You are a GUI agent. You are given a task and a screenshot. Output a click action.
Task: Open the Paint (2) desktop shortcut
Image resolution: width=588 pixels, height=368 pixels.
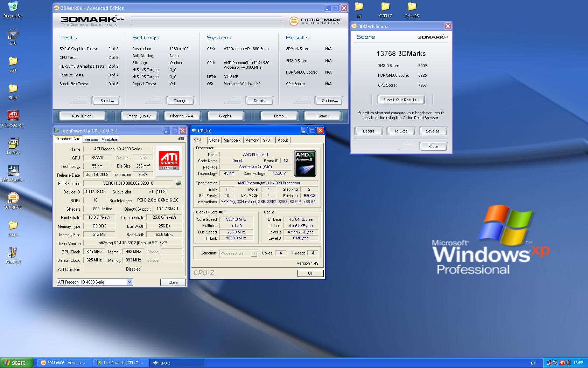(13, 255)
